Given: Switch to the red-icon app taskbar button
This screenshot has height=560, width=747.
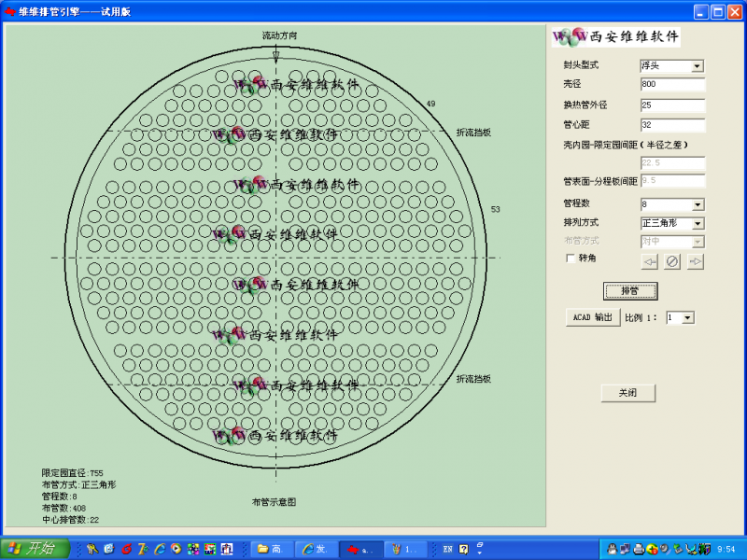Looking at the screenshot, I should pyautogui.click(x=361, y=549).
